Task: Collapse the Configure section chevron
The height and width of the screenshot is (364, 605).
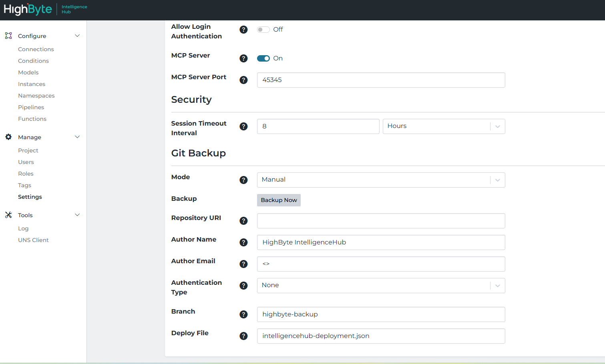Action: pos(77,36)
